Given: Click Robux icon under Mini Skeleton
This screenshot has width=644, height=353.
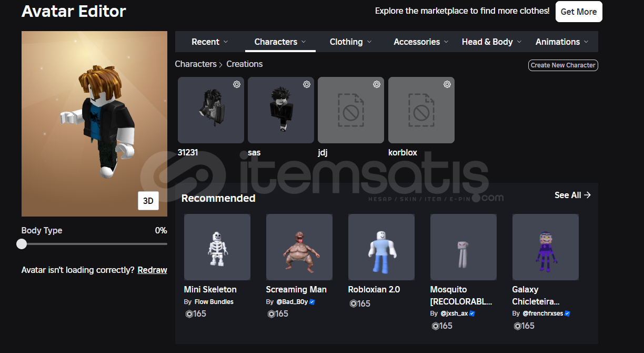Looking at the screenshot, I should [189, 314].
